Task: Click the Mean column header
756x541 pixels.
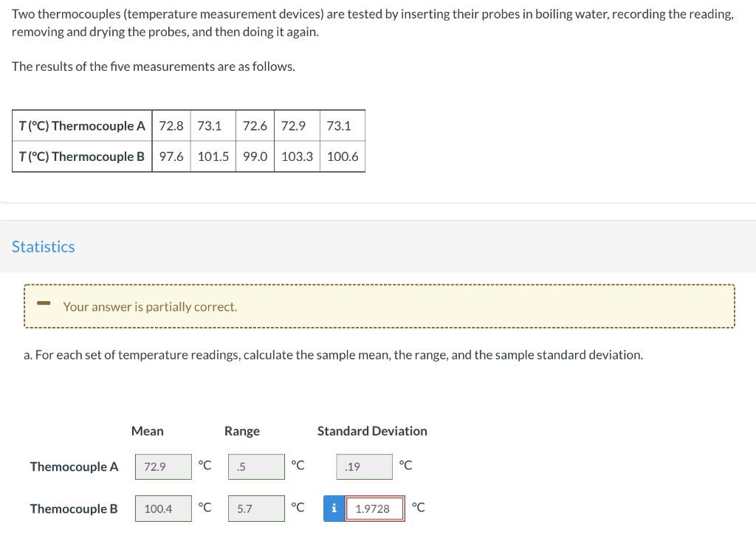Action: coord(145,431)
